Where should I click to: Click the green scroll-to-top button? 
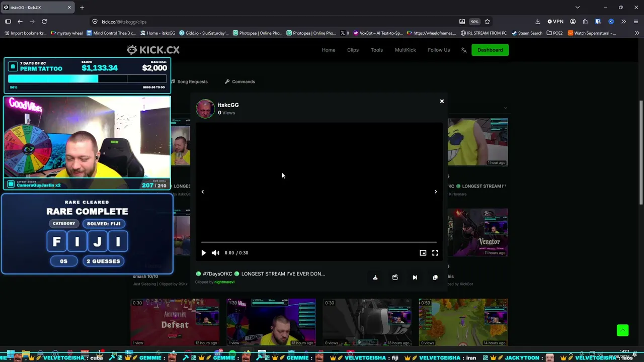(x=623, y=330)
